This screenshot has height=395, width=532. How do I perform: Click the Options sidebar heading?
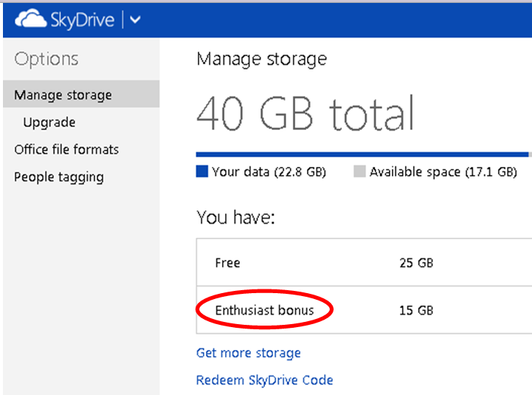[x=46, y=59]
